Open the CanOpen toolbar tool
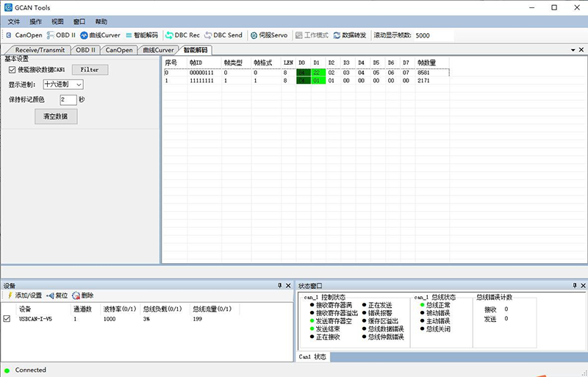This screenshot has height=377, width=588. tap(24, 35)
